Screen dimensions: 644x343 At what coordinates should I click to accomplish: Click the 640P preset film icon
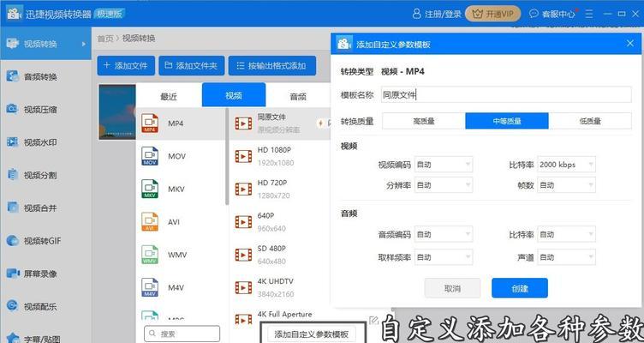(243, 222)
